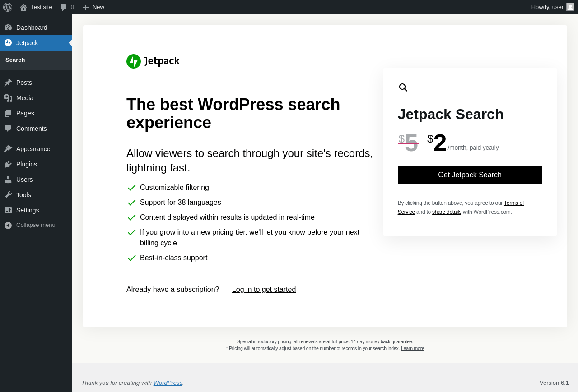
Task: Open share details link
Action: point(447,212)
